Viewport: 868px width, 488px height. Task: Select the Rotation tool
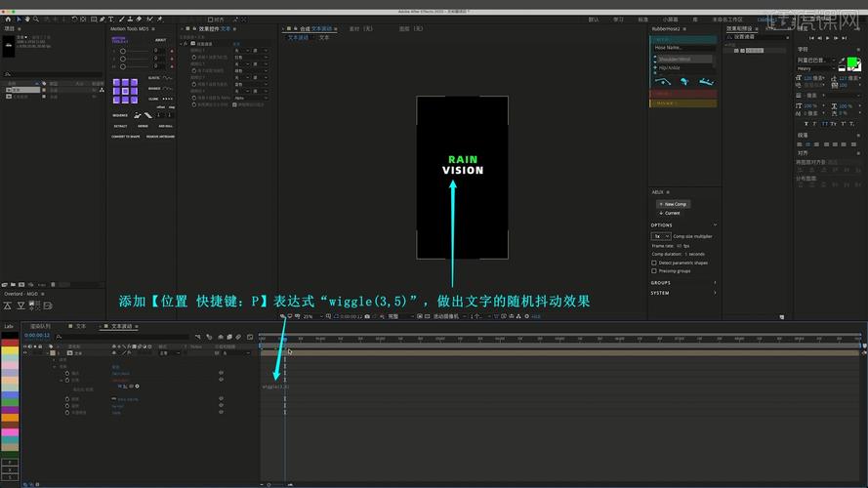74,20
